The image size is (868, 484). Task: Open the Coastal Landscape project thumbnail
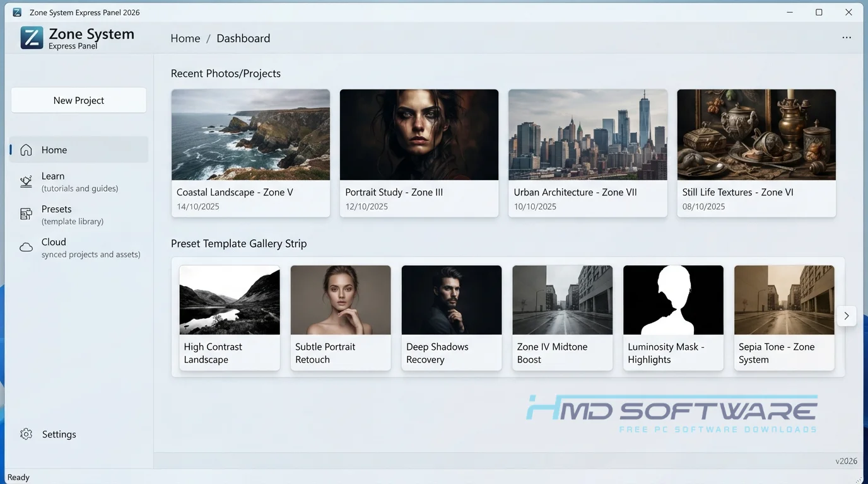click(x=250, y=135)
